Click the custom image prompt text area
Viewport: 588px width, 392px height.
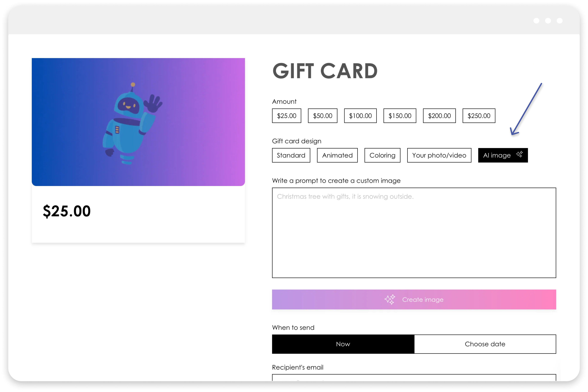point(414,233)
